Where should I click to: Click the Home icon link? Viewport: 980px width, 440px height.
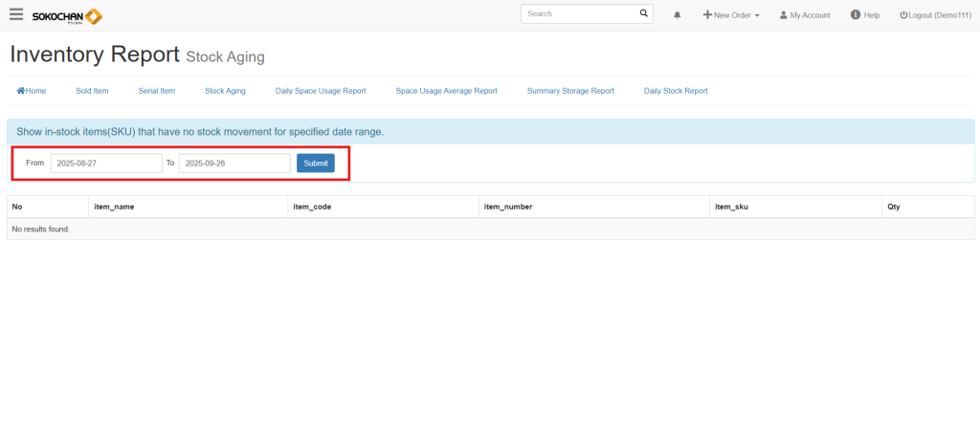tap(32, 91)
